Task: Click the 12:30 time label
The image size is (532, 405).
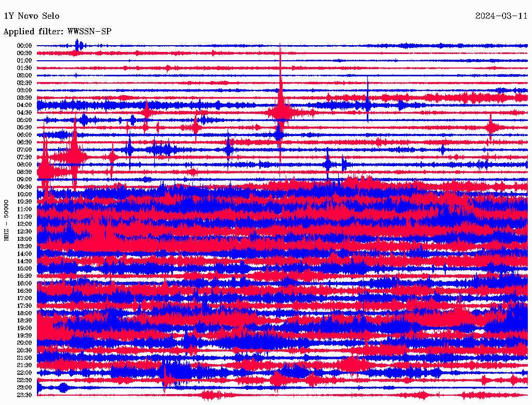Action: tap(24, 232)
